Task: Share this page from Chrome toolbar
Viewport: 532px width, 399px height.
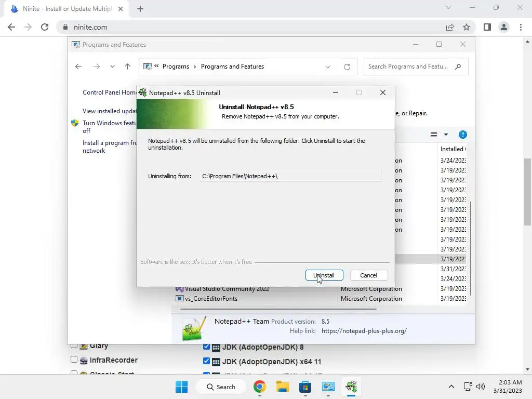Action: (x=450, y=27)
